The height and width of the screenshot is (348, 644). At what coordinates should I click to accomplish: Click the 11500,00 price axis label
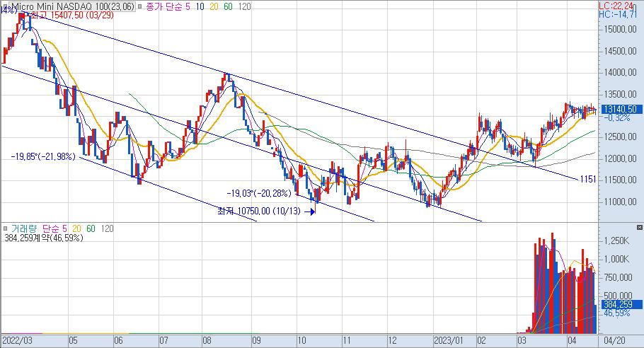coord(620,180)
